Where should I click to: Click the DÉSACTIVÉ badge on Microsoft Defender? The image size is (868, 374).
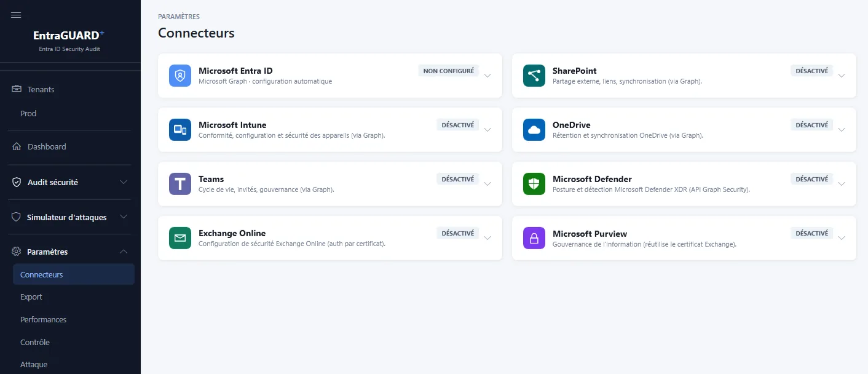[x=812, y=179]
